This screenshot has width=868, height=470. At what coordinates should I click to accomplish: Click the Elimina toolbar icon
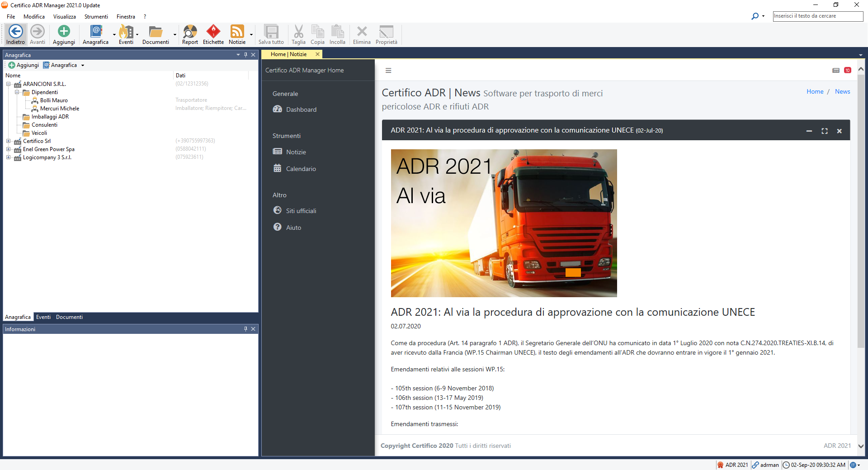pyautogui.click(x=361, y=34)
